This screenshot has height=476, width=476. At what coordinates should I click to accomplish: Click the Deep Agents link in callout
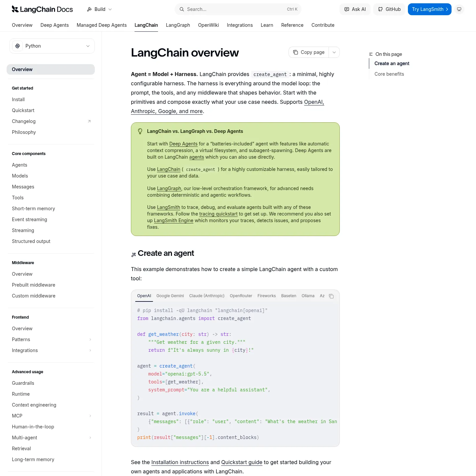[183, 144]
